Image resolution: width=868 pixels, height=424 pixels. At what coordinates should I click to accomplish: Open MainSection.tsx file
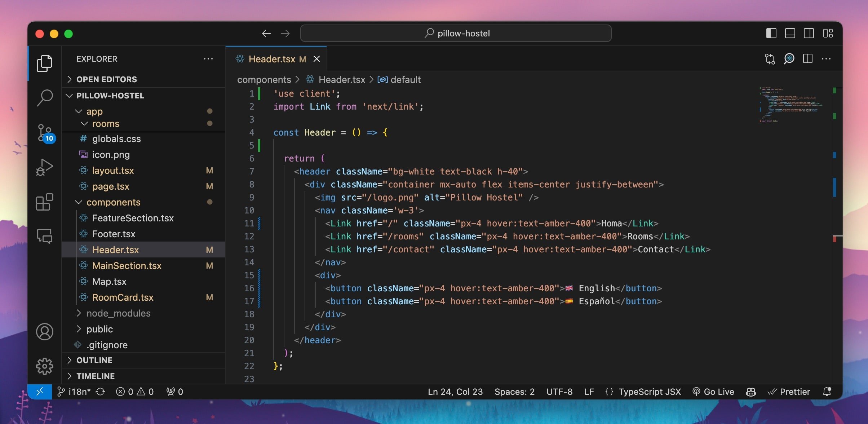pos(143,266)
